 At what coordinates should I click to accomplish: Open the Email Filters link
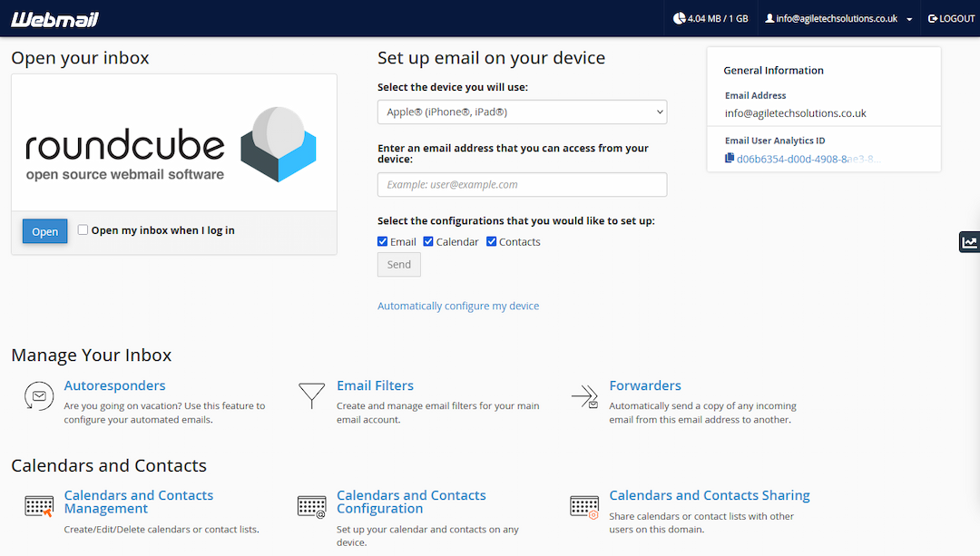click(375, 385)
